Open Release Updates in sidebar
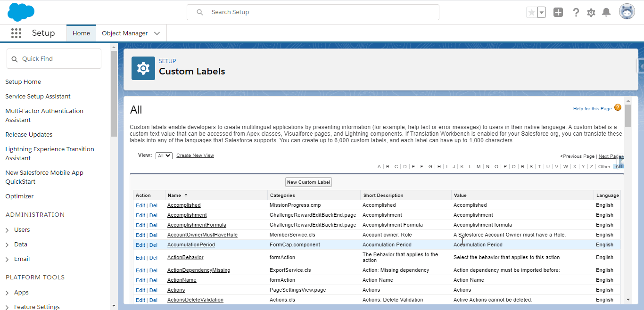Screen dimensions: 644x310 click(29, 135)
